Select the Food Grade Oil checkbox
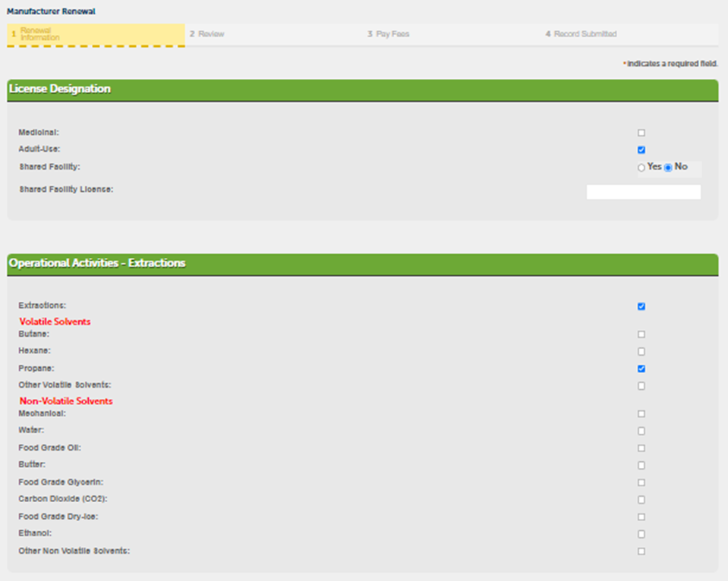The image size is (728, 581). click(x=641, y=448)
